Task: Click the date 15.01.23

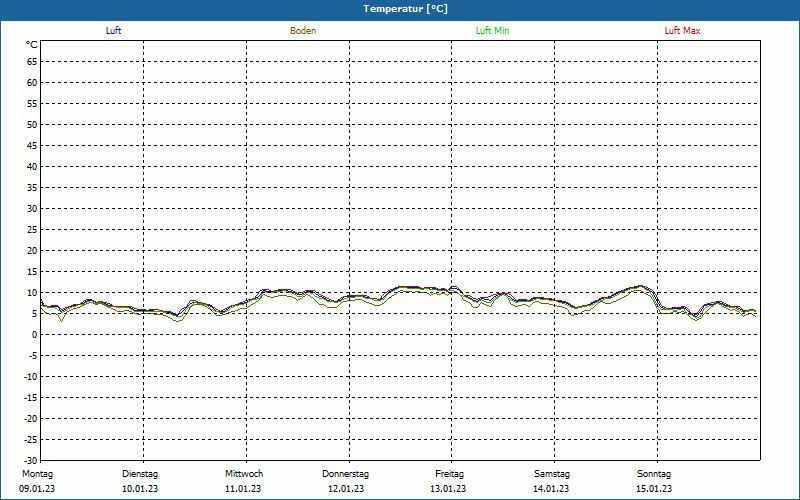Action: (654, 489)
